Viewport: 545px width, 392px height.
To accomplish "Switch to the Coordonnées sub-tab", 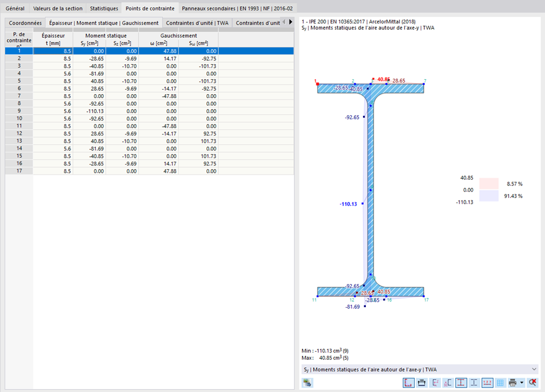I will click(x=25, y=23).
